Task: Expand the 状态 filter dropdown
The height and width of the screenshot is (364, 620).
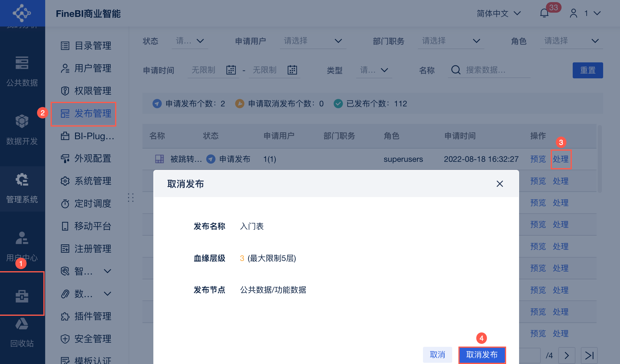Action: coord(190,41)
